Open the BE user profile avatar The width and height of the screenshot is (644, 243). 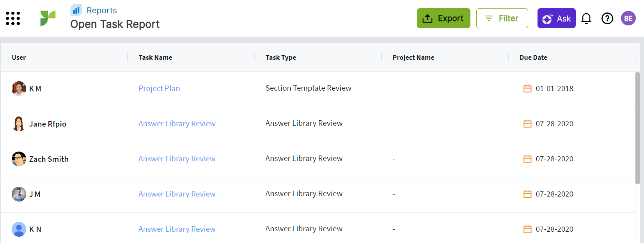click(x=628, y=18)
